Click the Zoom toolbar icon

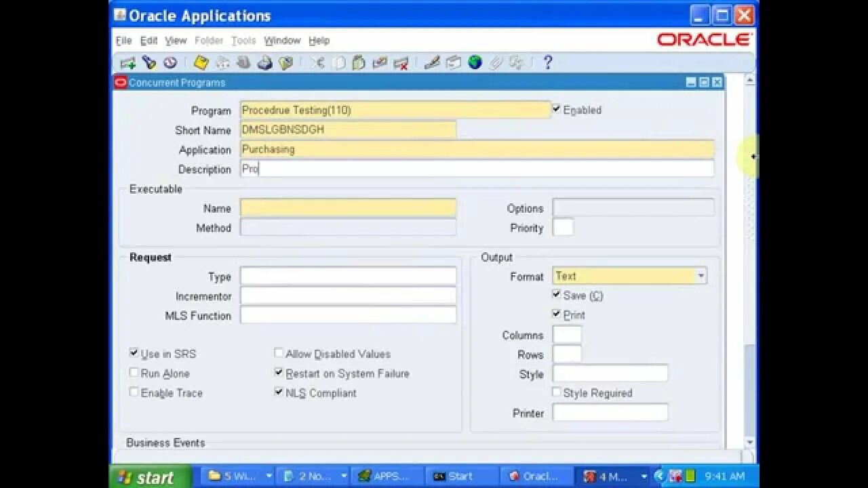pyautogui.click(x=453, y=63)
